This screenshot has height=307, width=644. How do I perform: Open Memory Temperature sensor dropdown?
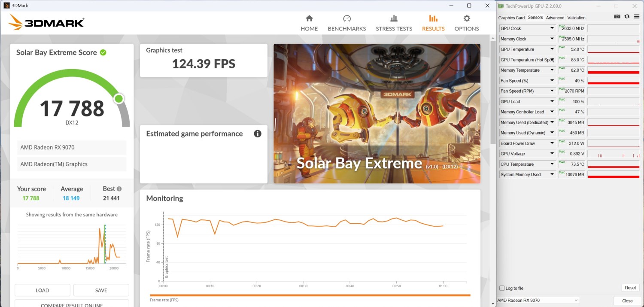click(x=552, y=70)
